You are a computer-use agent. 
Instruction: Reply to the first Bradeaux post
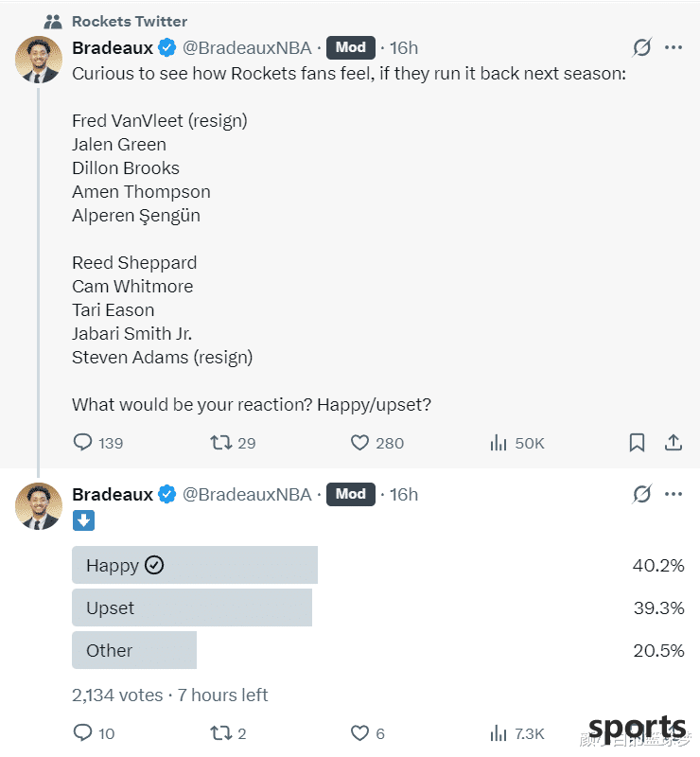(x=83, y=442)
